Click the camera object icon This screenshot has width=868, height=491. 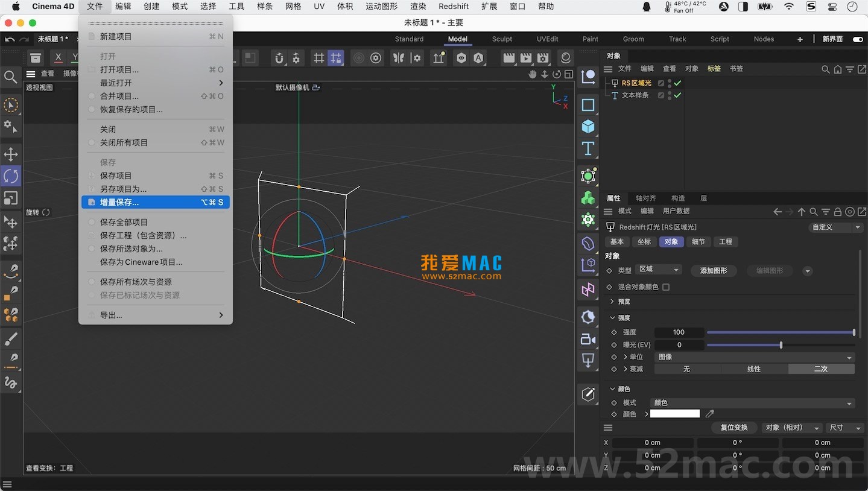tap(588, 339)
